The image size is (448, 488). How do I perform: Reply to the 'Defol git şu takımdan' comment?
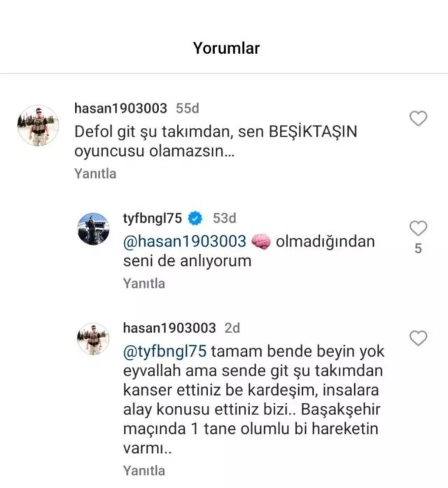[x=95, y=174]
